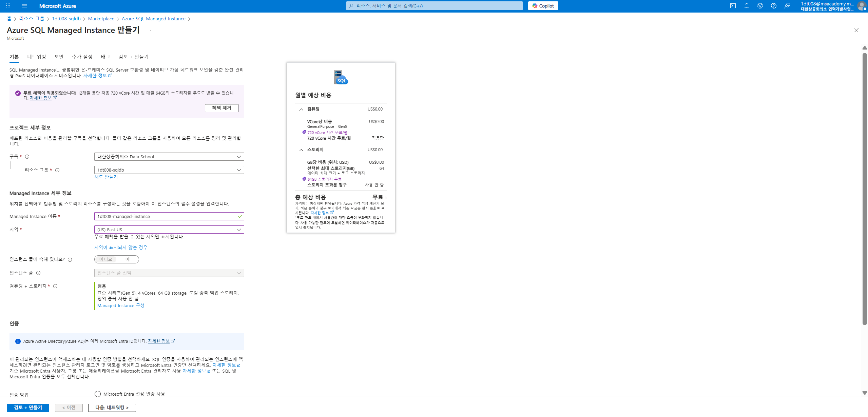Toggle instance pool switch to 예
Image resolution: width=868 pixels, height=417 pixels.
point(128,259)
